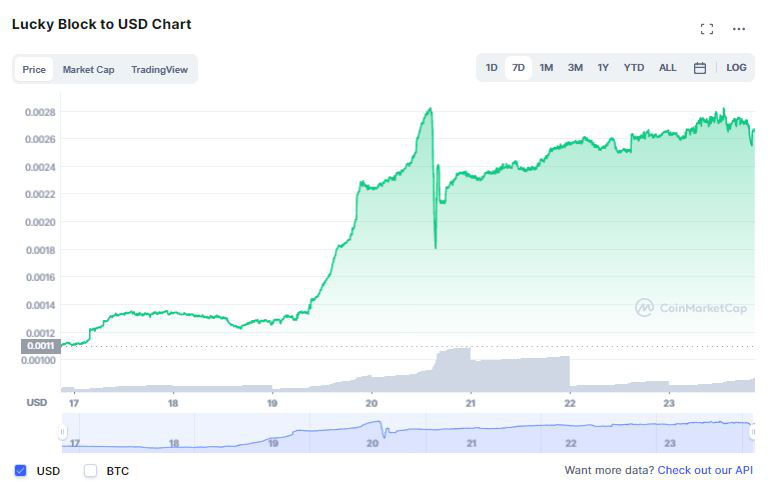The image size is (774, 482).
Task: Switch to the TradingView tab
Action: [x=159, y=70]
